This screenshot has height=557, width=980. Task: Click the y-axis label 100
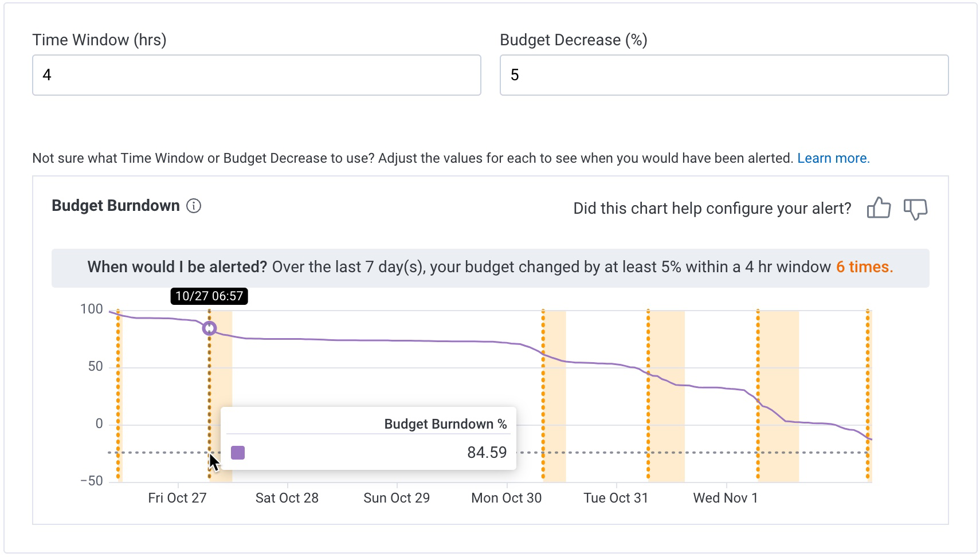click(92, 309)
